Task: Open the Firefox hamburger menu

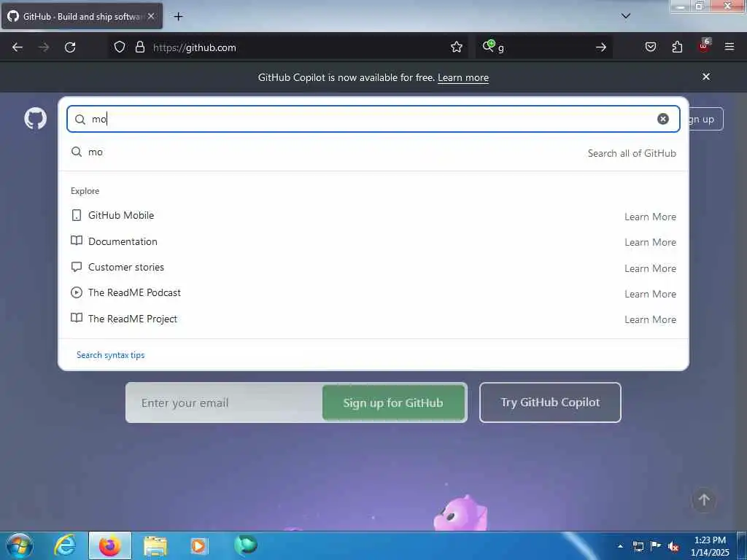Action: click(x=729, y=47)
